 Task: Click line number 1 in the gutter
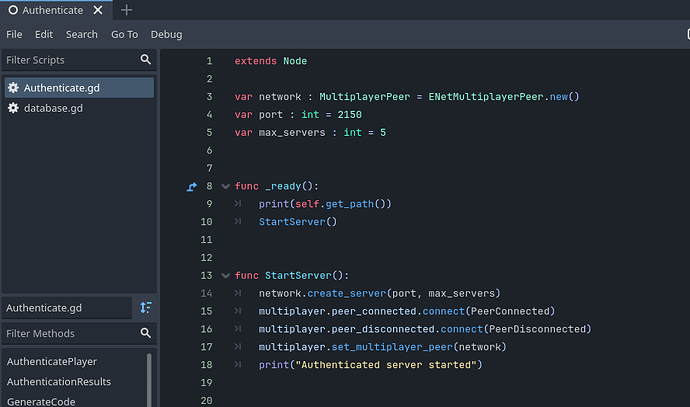[x=209, y=61]
